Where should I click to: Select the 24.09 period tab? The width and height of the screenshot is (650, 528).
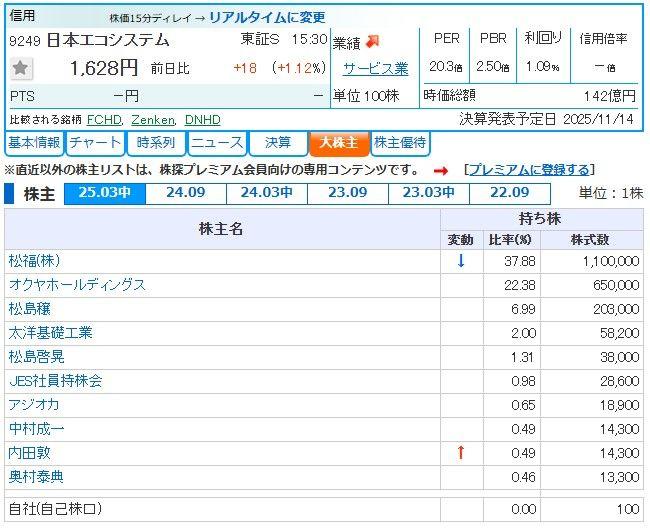(186, 193)
